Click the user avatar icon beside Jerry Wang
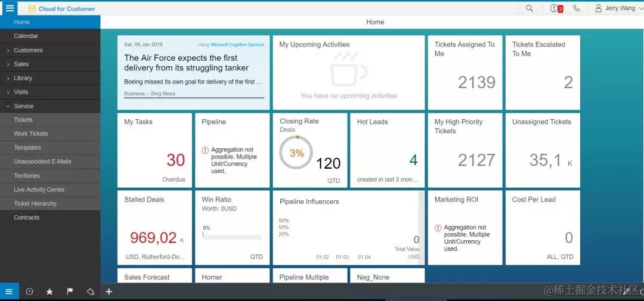The width and height of the screenshot is (644, 301). click(599, 8)
